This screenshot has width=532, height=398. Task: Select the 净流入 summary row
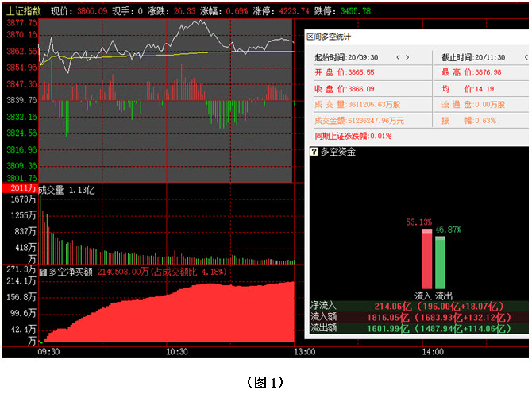[x=418, y=305]
